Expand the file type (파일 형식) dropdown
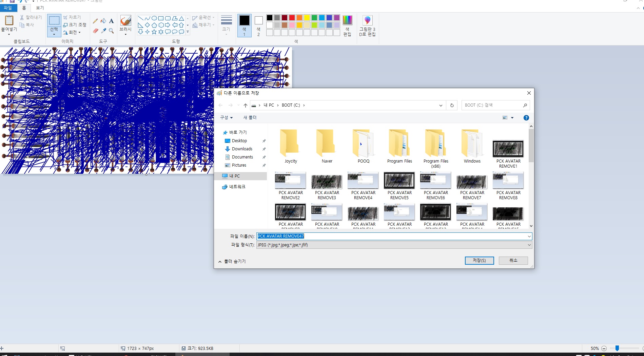The height and width of the screenshot is (356, 644). (x=529, y=245)
